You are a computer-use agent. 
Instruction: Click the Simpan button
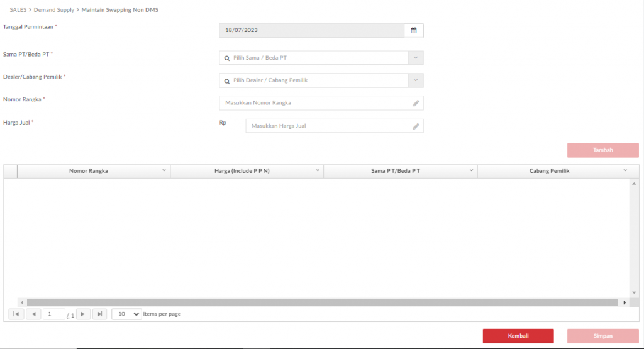coord(603,336)
